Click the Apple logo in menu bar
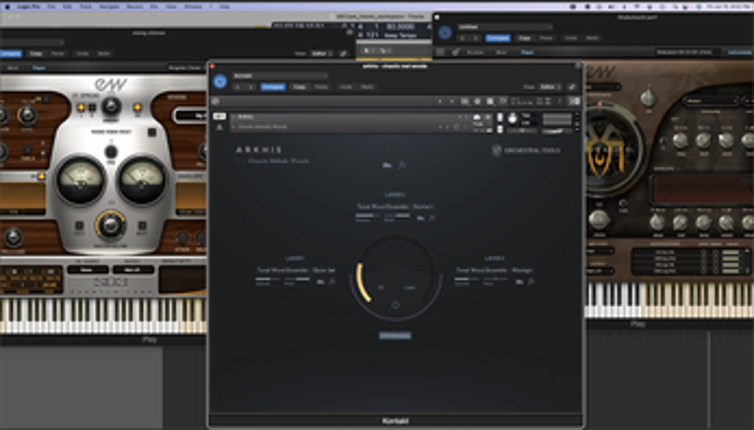The width and height of the screenshot is (754, 430). tap(7, 7)
